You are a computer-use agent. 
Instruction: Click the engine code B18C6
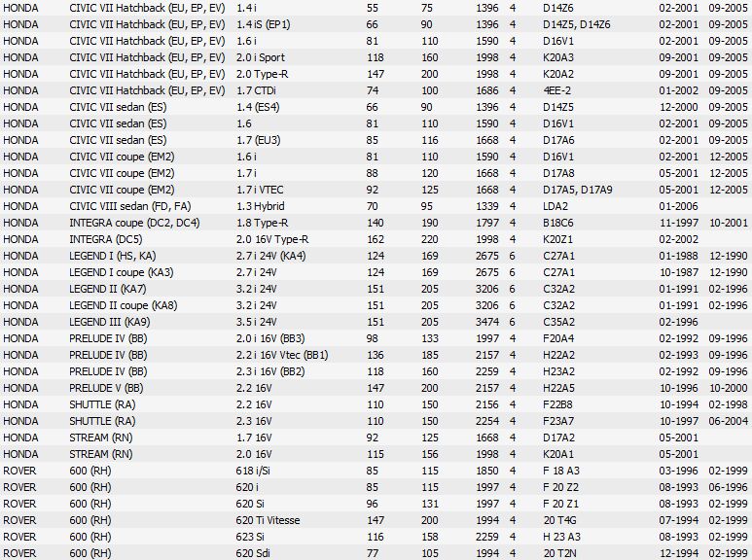pos(557,223)
